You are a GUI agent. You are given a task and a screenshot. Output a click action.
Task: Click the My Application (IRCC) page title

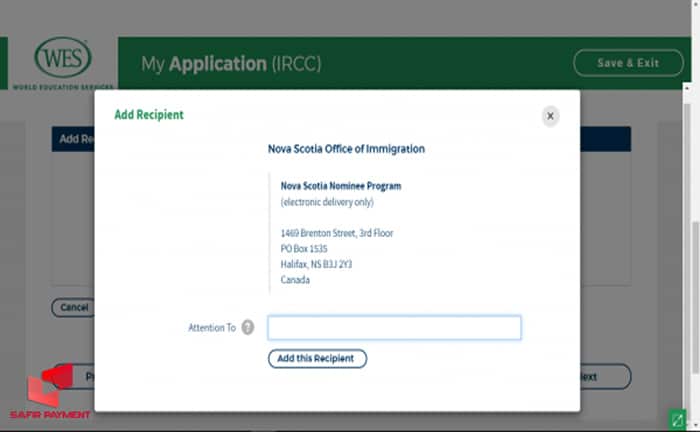[231, 64]
